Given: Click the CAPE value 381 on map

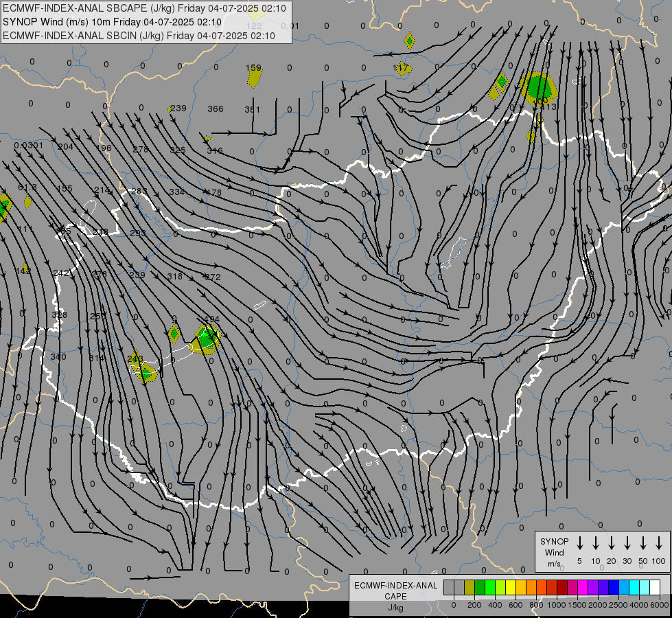Looking at the screenshot, I should [x=253, y=109].
